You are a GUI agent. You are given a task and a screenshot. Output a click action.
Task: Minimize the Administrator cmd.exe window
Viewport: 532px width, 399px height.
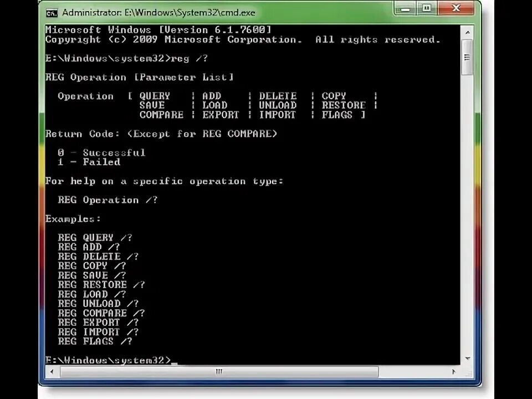pyautogui.click(x=405, y=9)
